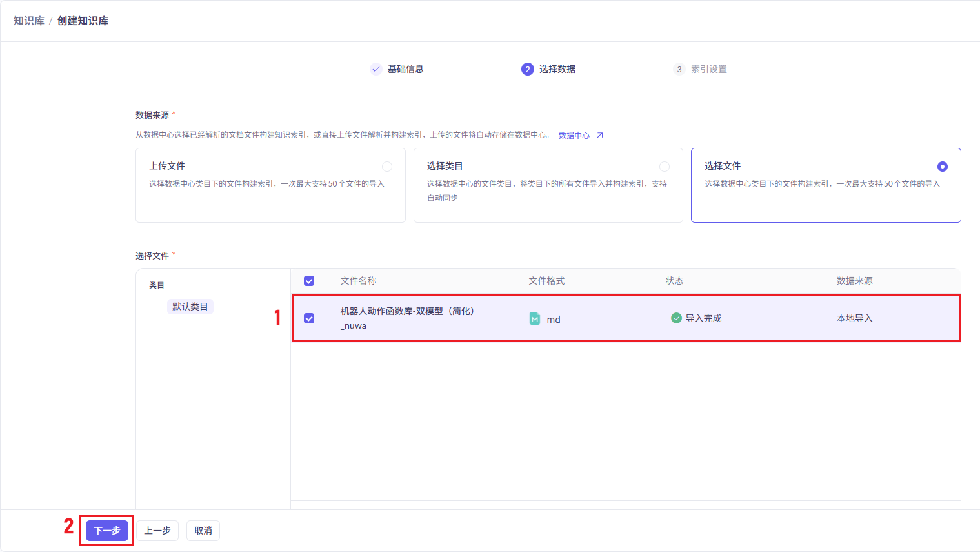The height and width of the screenshot is (552, 980).
Task: Toggle the select-all checkbox in table header
Action: 309,281
